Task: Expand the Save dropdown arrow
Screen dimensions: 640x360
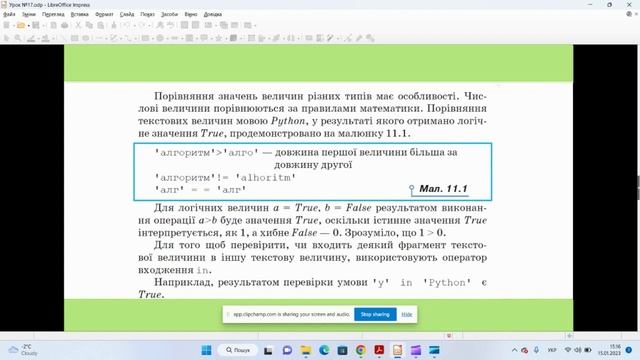Action: point(44,25)
